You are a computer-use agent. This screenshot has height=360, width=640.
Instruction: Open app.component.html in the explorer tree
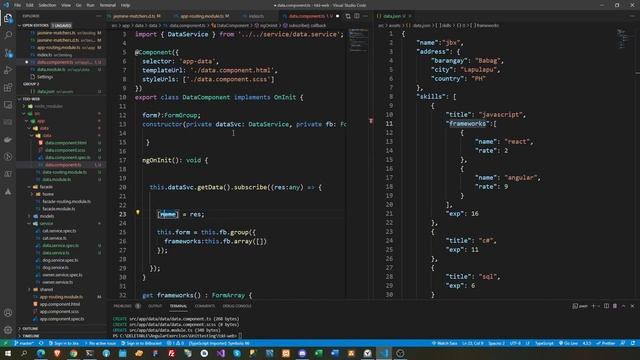click(x=60, y=304)
